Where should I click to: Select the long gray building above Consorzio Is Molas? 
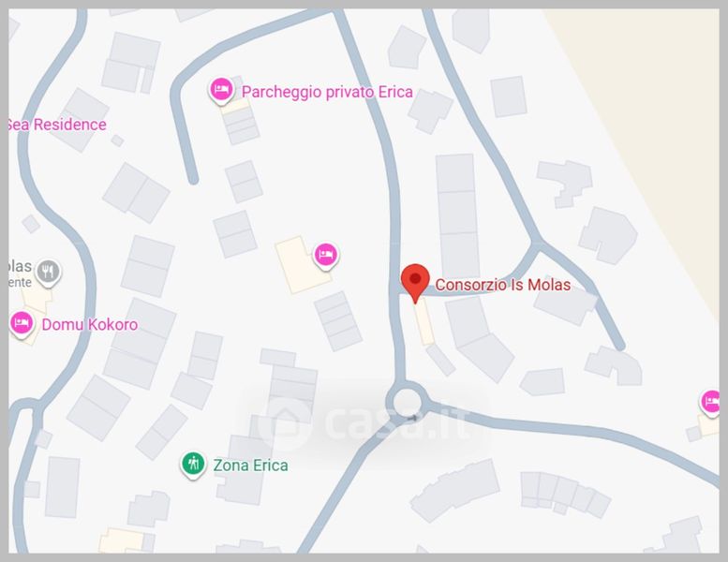pos(458,216)
